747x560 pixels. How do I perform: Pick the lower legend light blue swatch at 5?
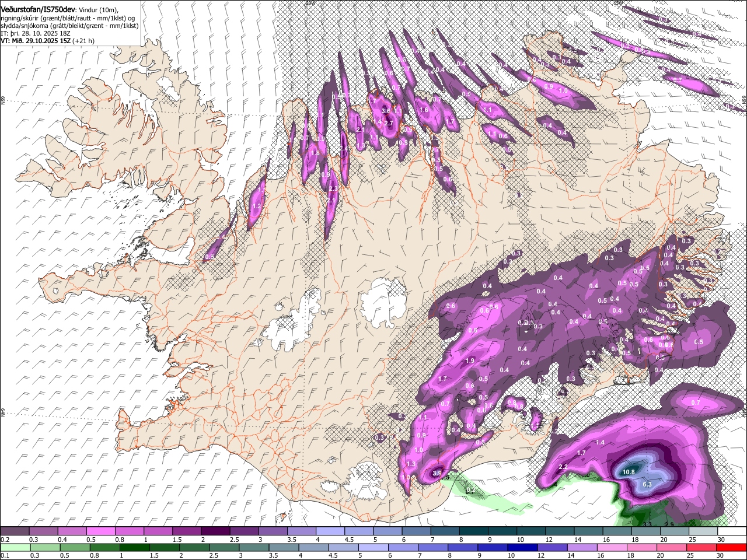(373, 547)
